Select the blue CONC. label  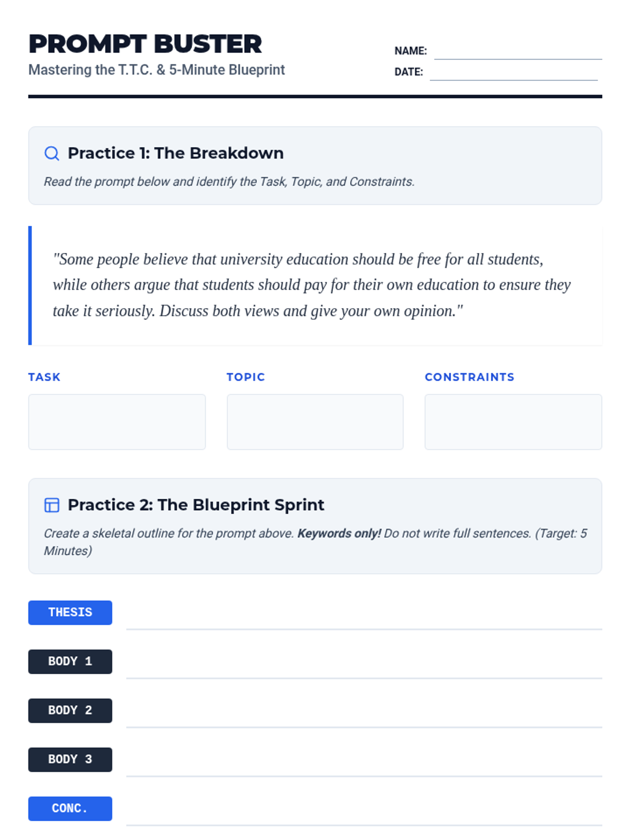coord(70,808)
